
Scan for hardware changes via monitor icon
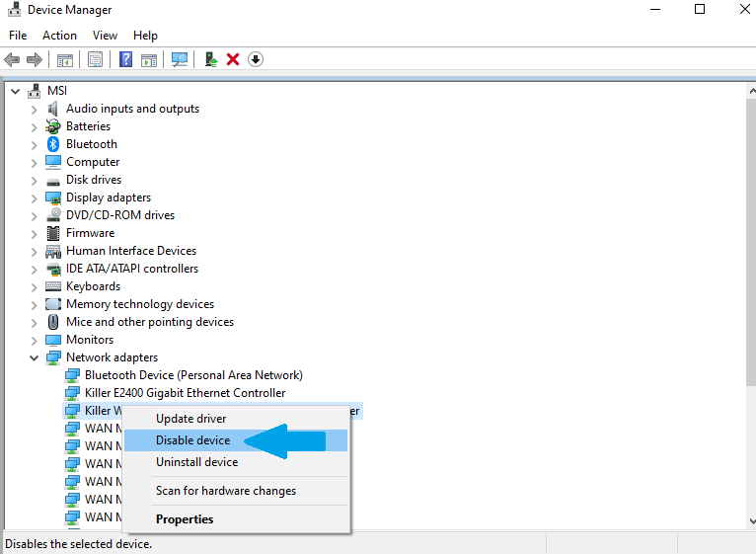click(180, 60)
